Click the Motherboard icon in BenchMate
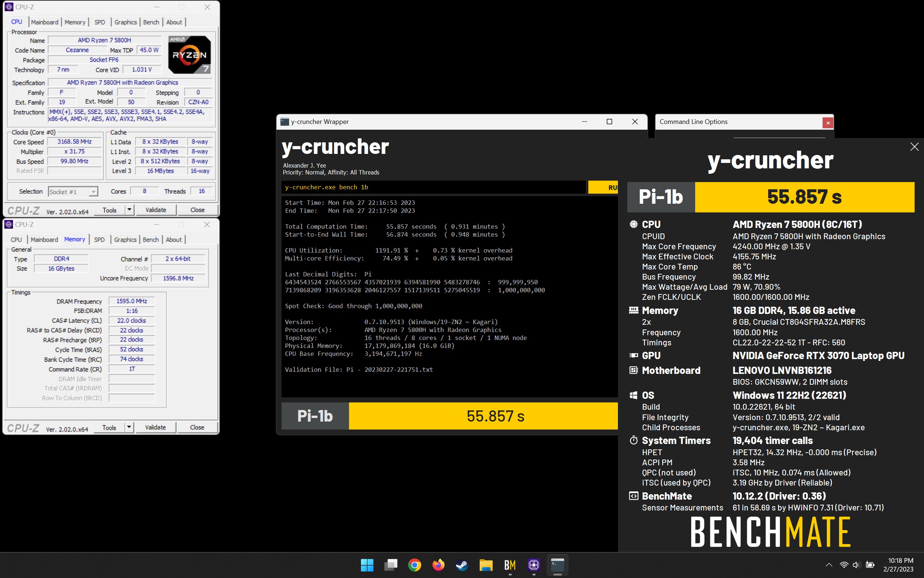The height and width of the screenshot is (578, 924). pyautogui.click(x=633, y=370)
